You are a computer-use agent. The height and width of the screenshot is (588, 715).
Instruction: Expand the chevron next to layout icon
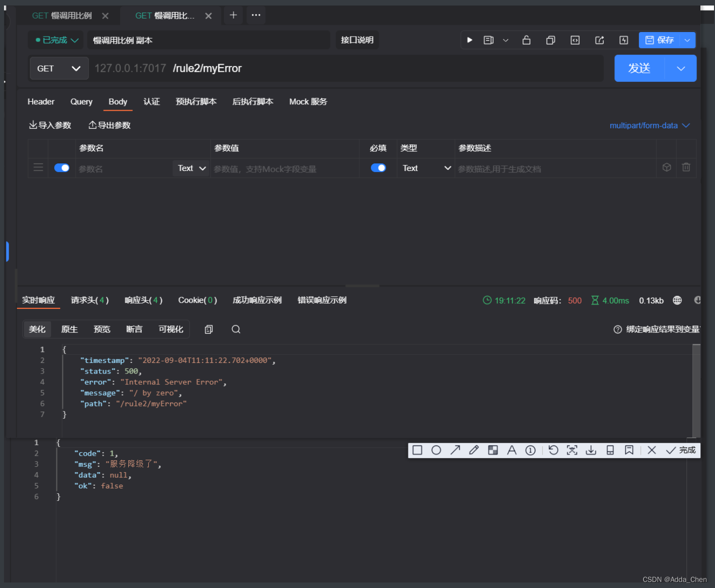506,40
